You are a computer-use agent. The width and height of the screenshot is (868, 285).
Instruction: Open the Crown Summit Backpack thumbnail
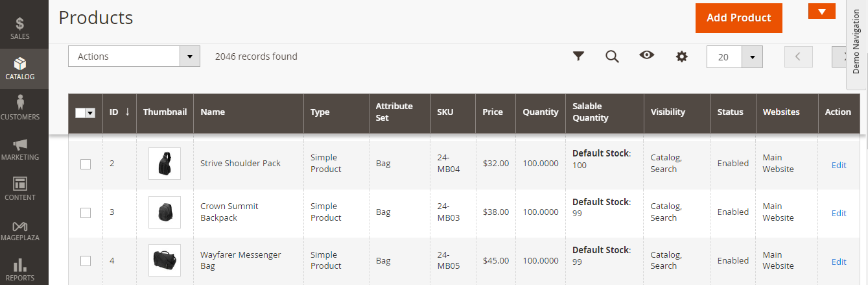(165, 212)
